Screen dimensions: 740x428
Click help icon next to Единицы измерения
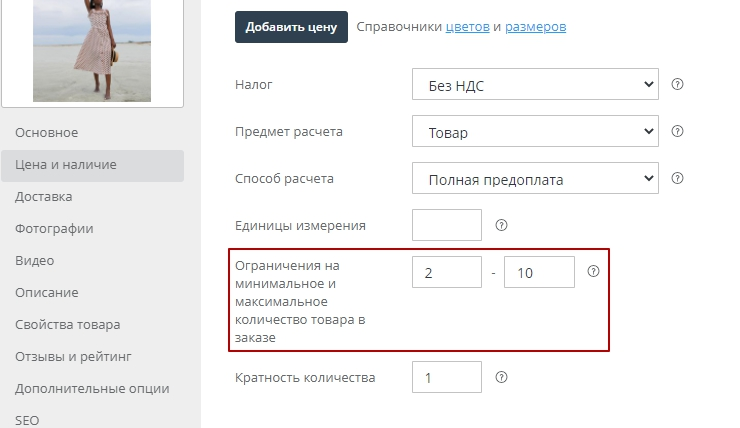[501, 225]
